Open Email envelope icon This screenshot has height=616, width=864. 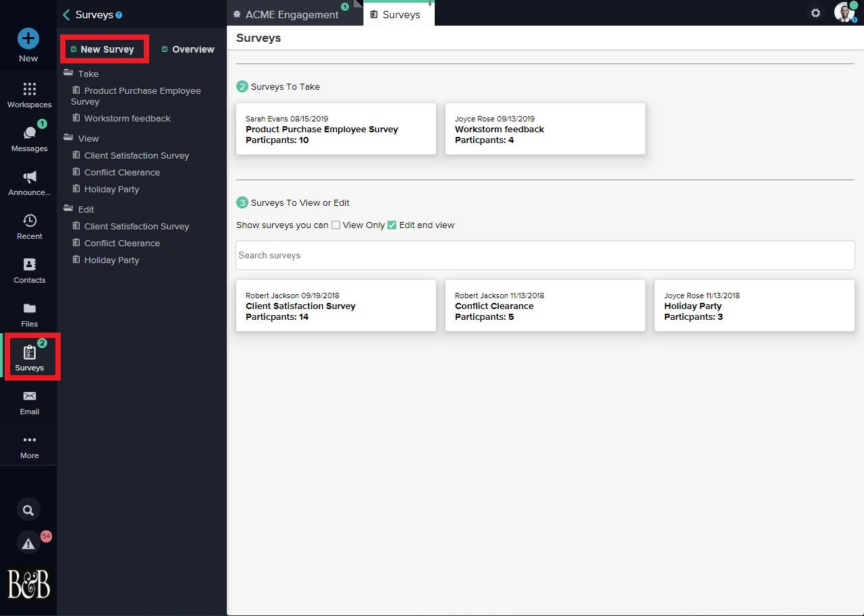[x=29, y=396]
